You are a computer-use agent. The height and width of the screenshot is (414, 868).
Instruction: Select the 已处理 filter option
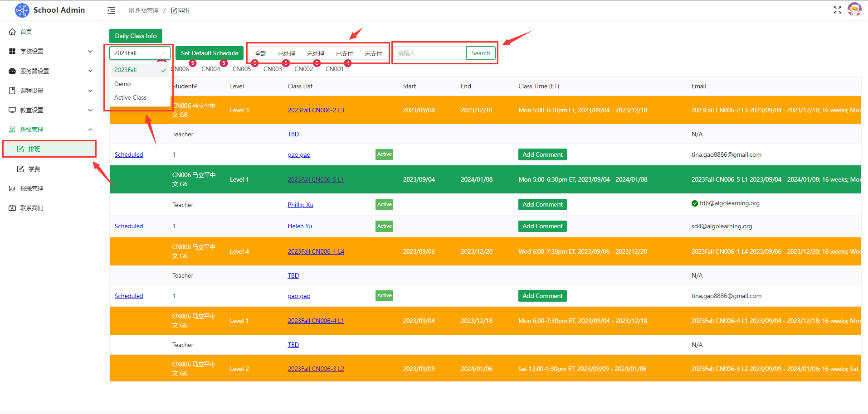click(287, 53)
